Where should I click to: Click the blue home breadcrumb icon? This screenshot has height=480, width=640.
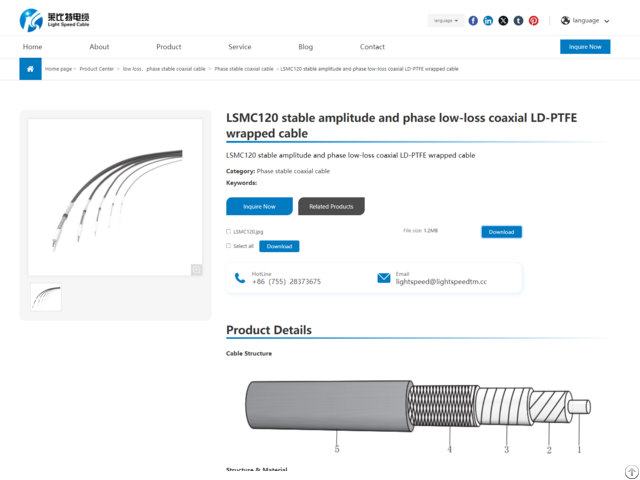point(30,69)
